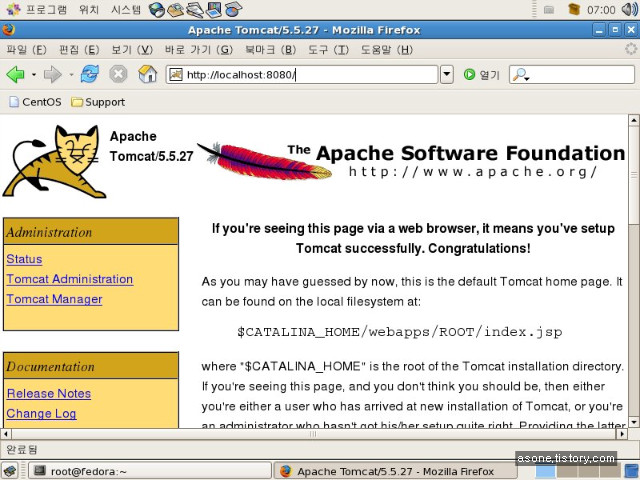Click the grey Forward arrow button
Image resolution: width=640 pixels, height=480 pixels.
[52, 75]
